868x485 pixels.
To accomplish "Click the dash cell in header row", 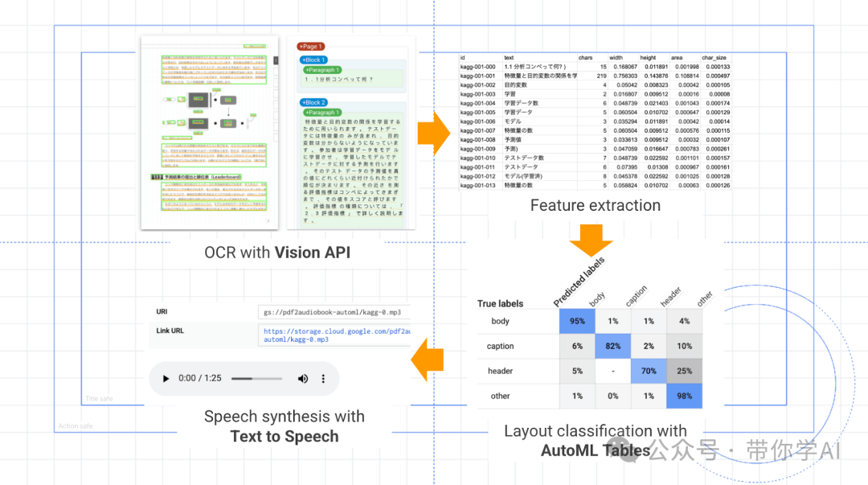I will (612, 371).
